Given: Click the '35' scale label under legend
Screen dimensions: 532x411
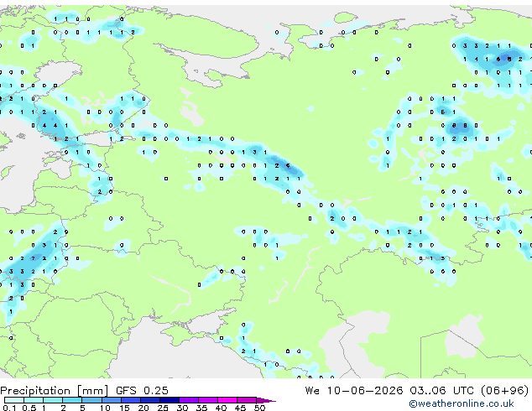Looking at the screenshot, I should point(201,408).
